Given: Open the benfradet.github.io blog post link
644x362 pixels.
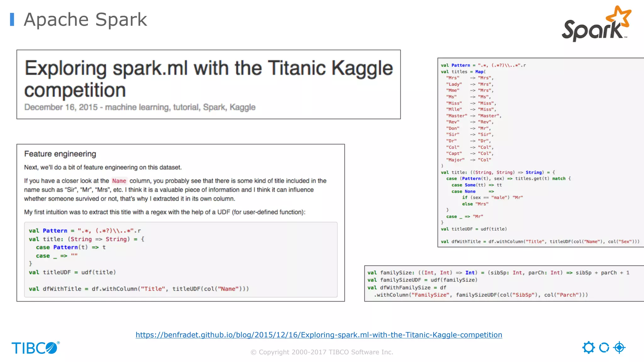Looking at the screenshot, I should tap(319, 335).
